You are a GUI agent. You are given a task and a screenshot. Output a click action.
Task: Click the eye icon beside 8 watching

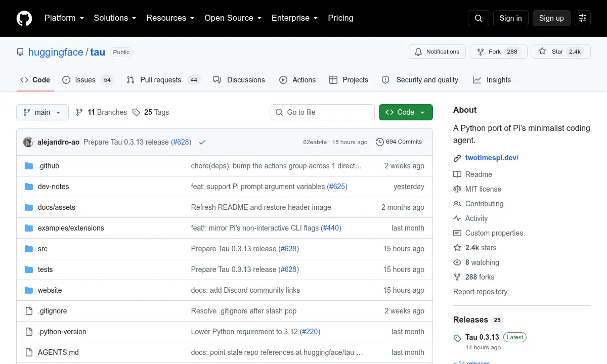click(x=457, y=262)
